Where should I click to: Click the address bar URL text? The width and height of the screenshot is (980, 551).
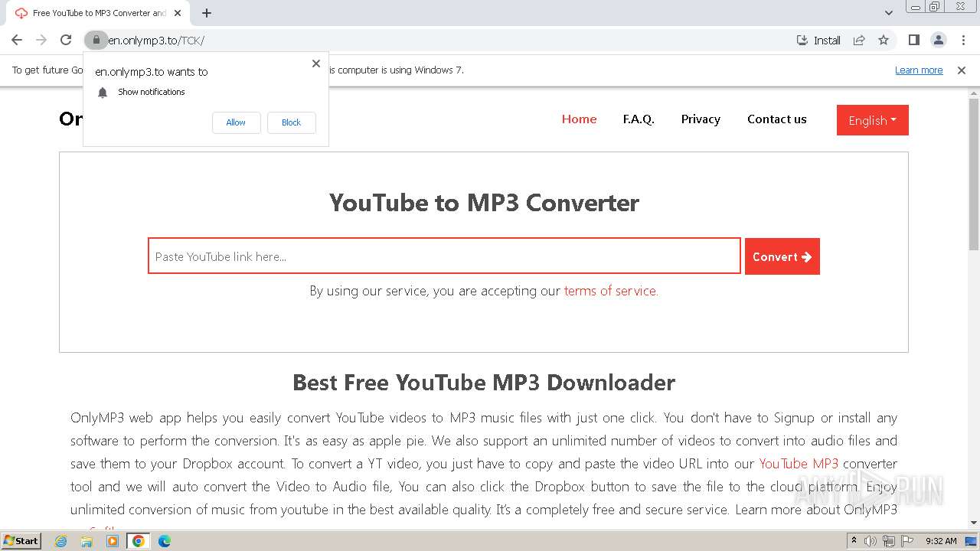click(x=155, y=40)
